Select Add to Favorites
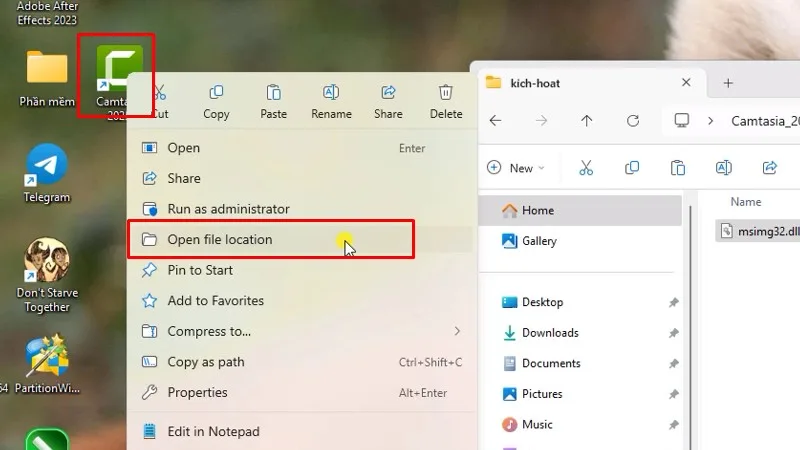Viewport: 800px width, 450px height. pos(302,301)
